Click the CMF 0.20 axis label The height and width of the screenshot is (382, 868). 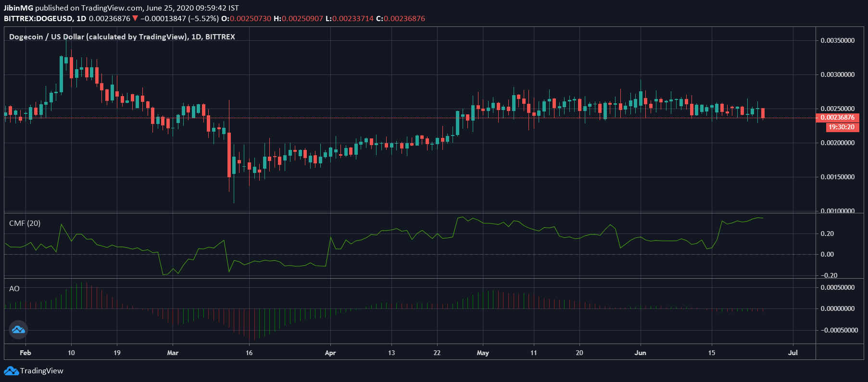coord(827,234)
